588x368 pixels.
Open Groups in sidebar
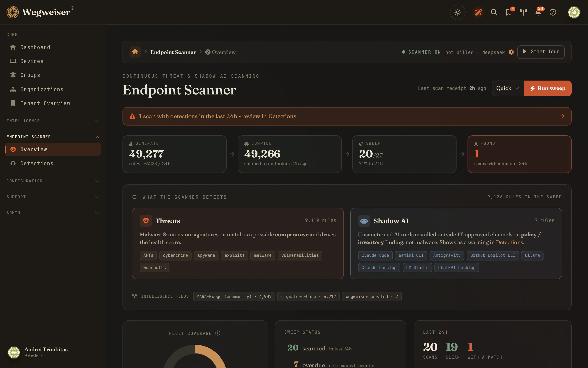coord(53,75)
